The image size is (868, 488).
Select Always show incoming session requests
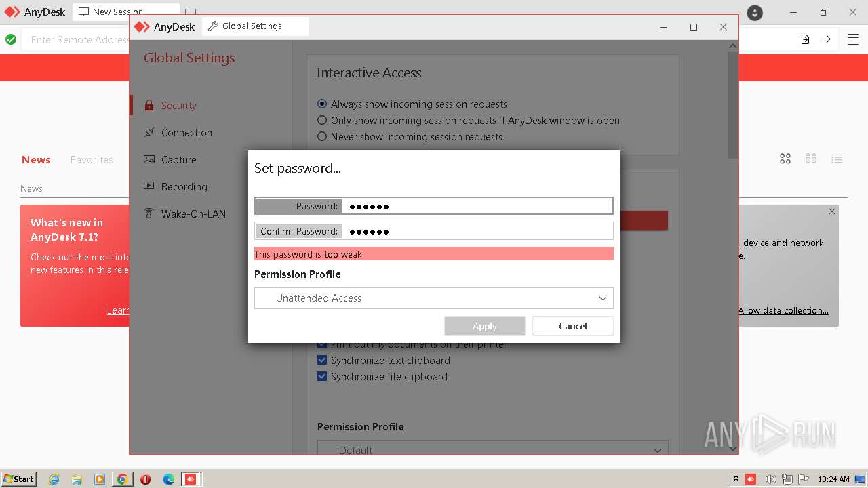point(322,104)
